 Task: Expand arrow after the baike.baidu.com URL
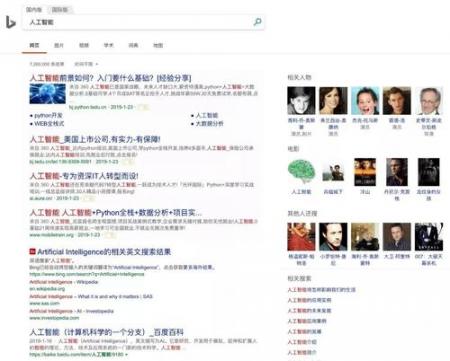tap(126, 355)
